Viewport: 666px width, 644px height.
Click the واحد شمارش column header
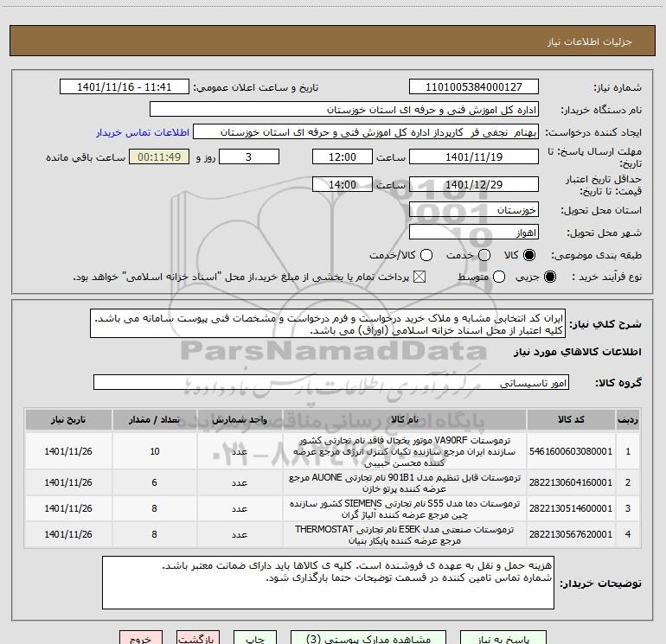(240, 420)
